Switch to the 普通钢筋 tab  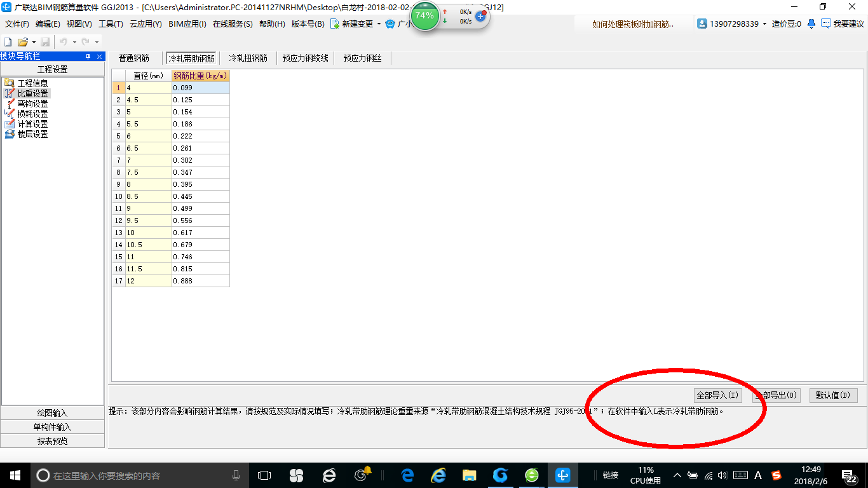click(x=134, y=58)
